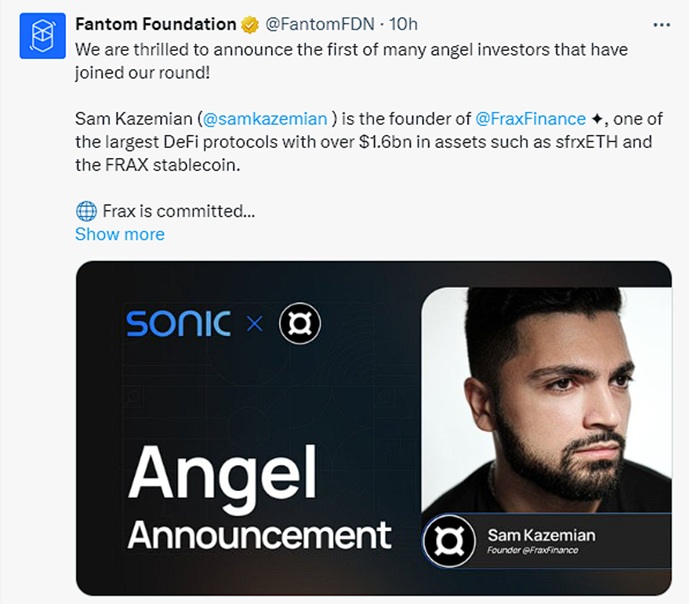The width and height of the screenshot is (689, 604).
Task: Click the sparkle icon after @FraxFinance
Action: pos(597,120)
